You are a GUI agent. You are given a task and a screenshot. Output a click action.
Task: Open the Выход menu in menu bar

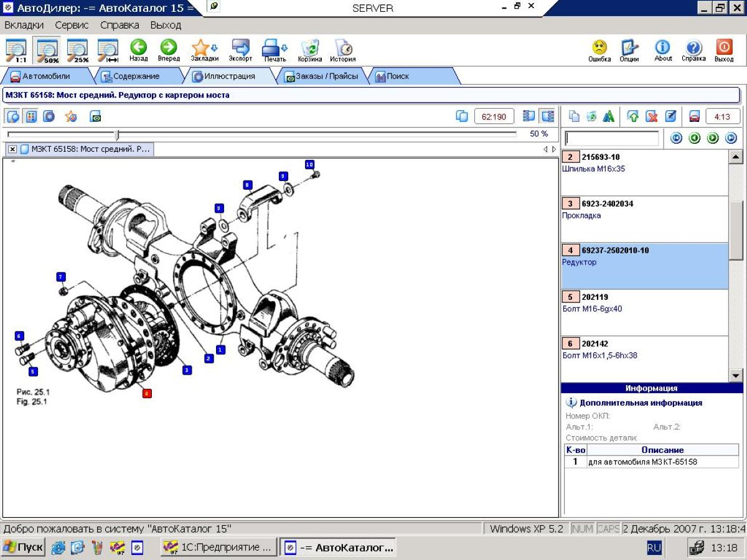(x=166, y=26)
